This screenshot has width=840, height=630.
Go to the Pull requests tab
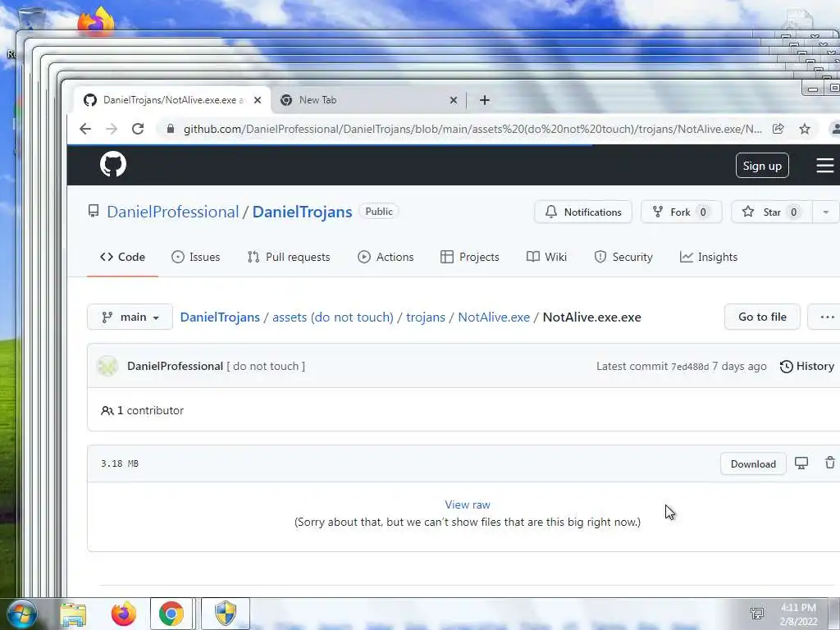pos(289,257)
